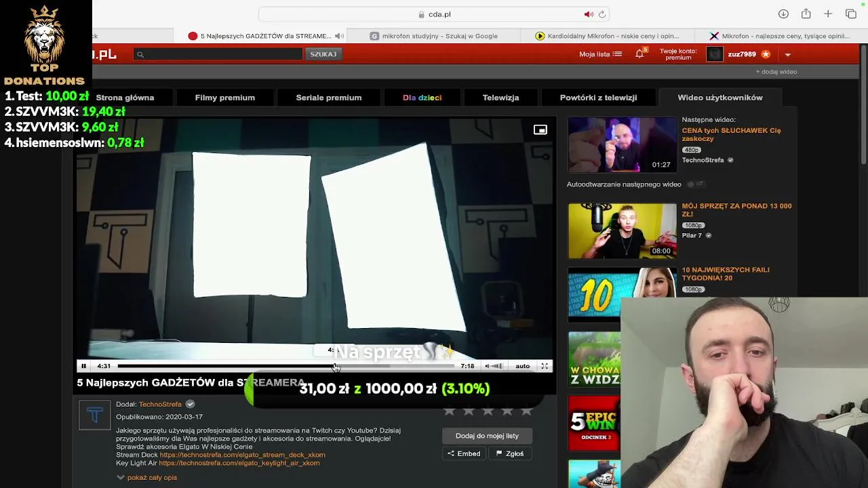
Task: Toggle autoplay of next video
Action: 696,184
